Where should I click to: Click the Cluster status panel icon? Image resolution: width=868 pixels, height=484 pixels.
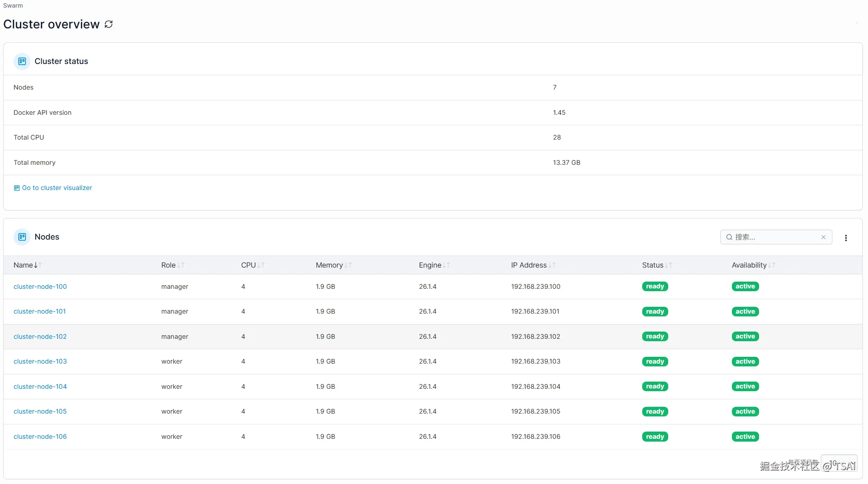tap(22, 61)
